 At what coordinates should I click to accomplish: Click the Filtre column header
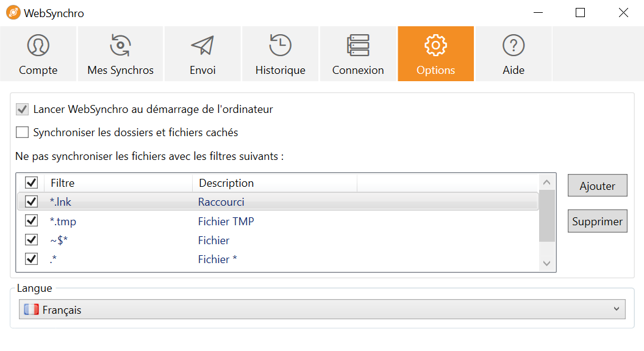118,183
